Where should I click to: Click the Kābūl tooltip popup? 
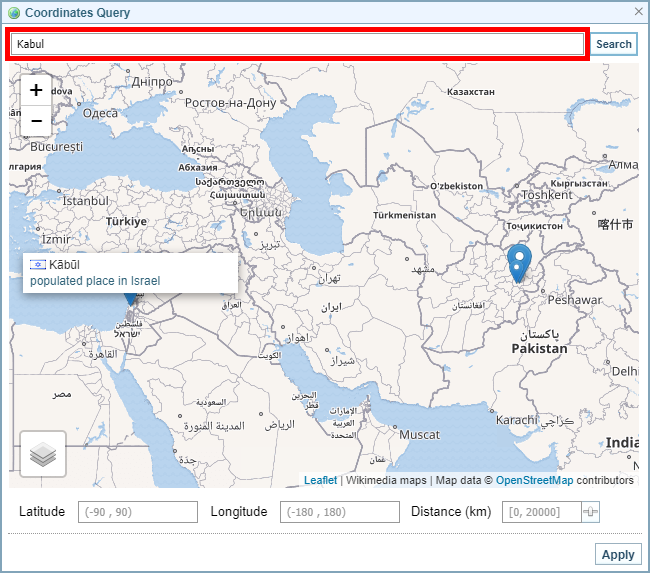tap(130, 273)
